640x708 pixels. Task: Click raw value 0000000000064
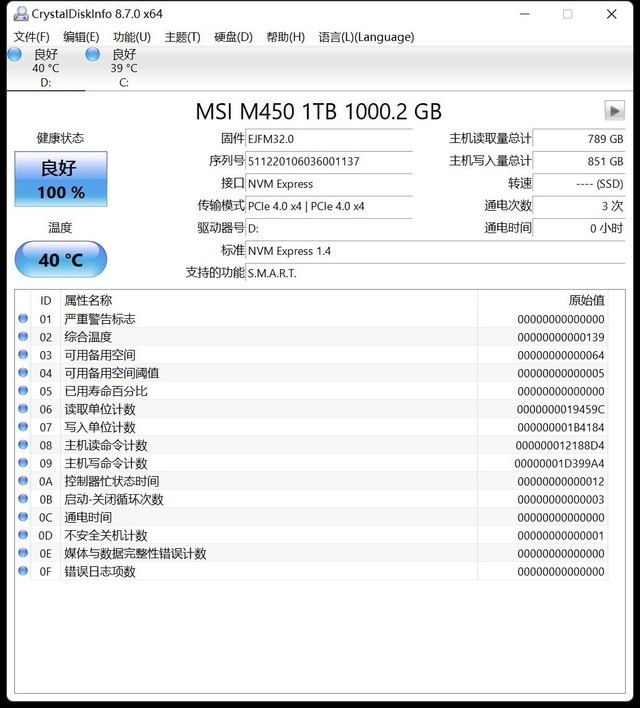561,355
